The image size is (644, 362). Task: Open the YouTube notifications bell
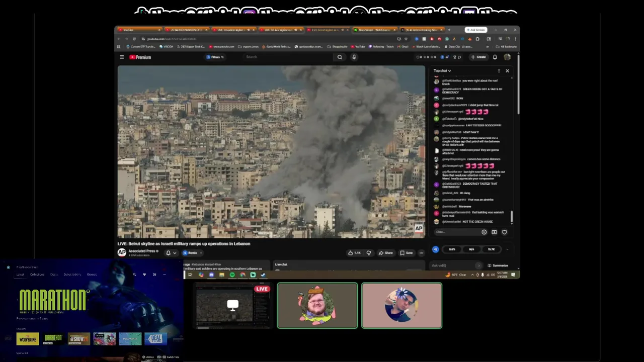pyautogui.click(x=495, y=57)
